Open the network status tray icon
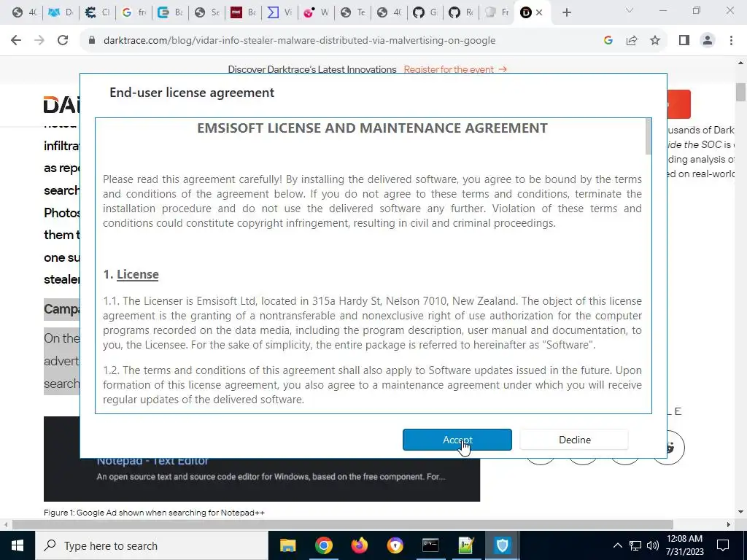The image size is (747, 560). tap(635, 545)
